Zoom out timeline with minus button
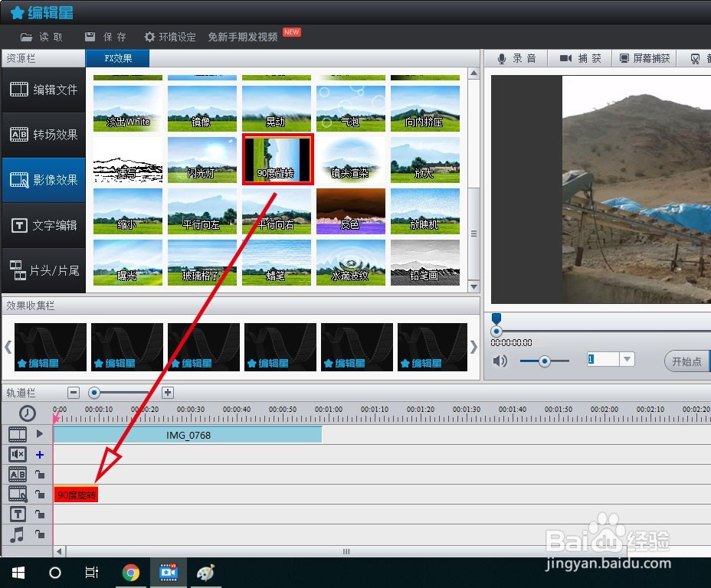Image resolution: width=711 pixels, height=588 pixels. click(x=74, y=392)
